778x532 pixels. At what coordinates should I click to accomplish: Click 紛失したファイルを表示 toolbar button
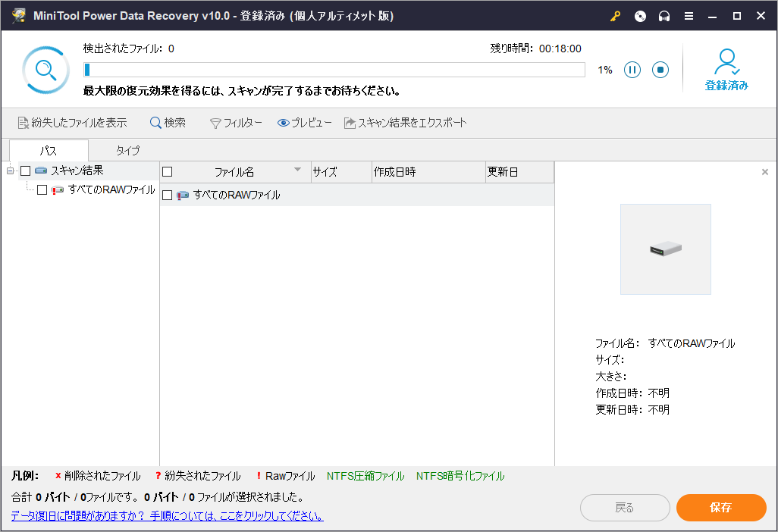click(73, 123)
